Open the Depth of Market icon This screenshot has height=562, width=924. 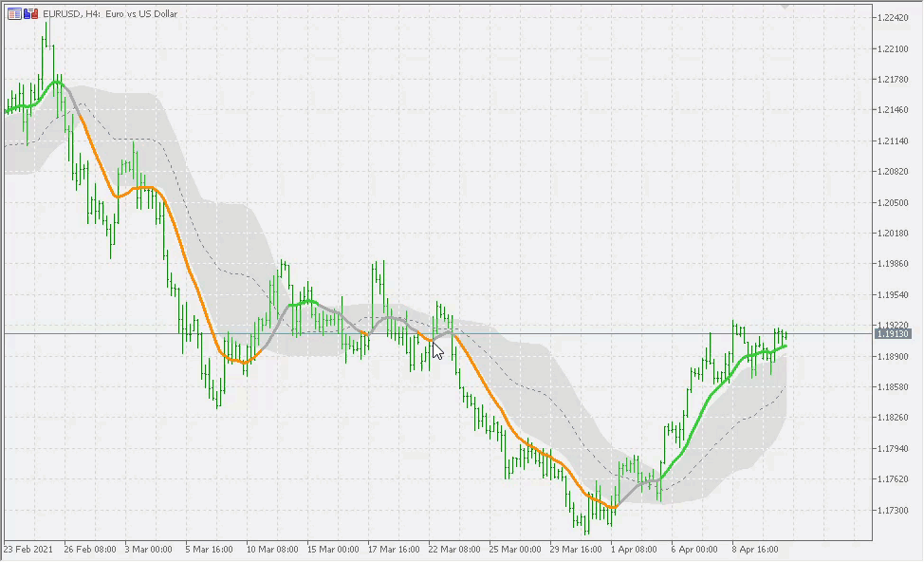[x=15, y=13]
